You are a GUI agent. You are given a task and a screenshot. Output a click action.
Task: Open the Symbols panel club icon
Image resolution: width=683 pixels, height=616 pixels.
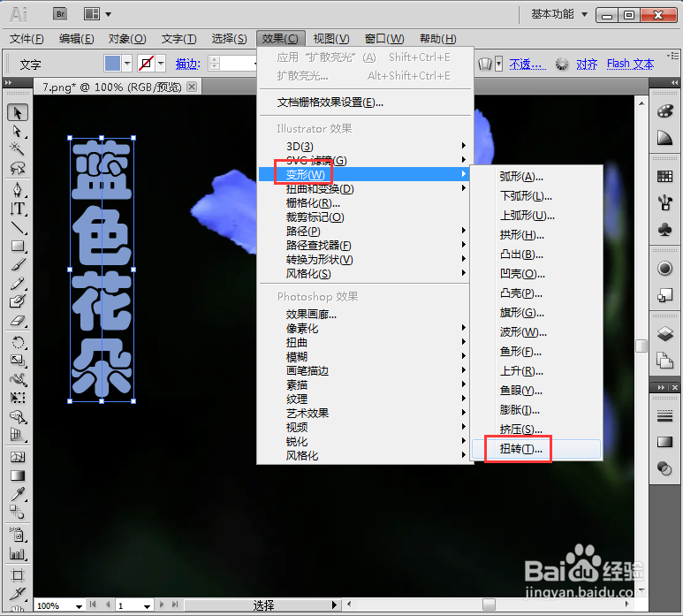[x=664, y=230]
